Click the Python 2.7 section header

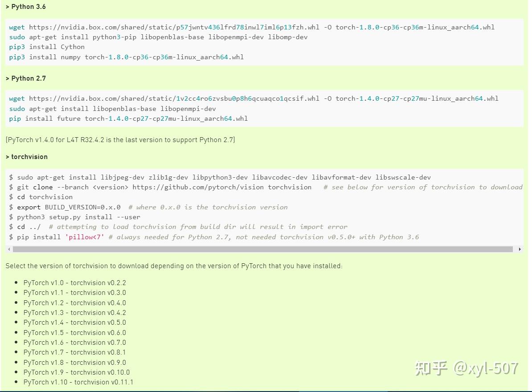coord(23,78)
